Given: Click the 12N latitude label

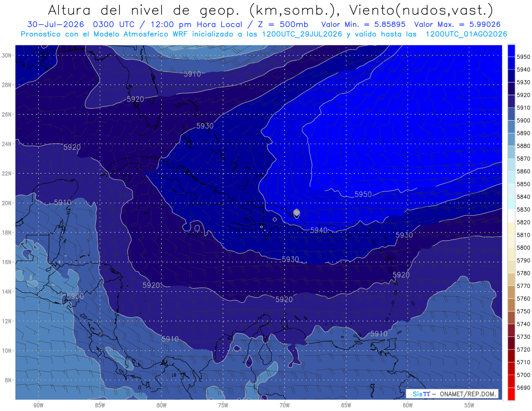Looking at the screenshot, I should (x=7, y=321).
